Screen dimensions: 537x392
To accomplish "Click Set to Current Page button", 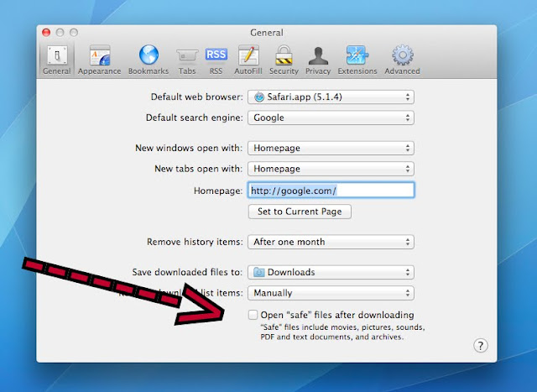I will (300, 212).
